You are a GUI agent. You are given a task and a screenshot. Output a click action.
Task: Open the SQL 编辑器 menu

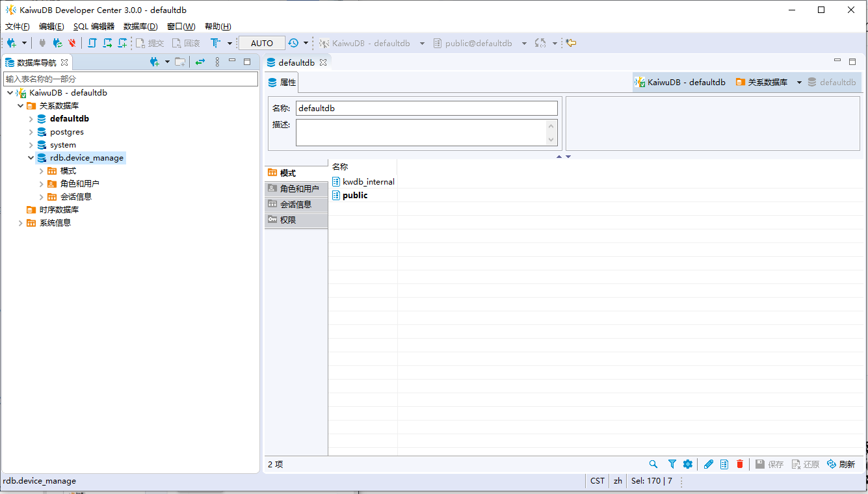94,27
